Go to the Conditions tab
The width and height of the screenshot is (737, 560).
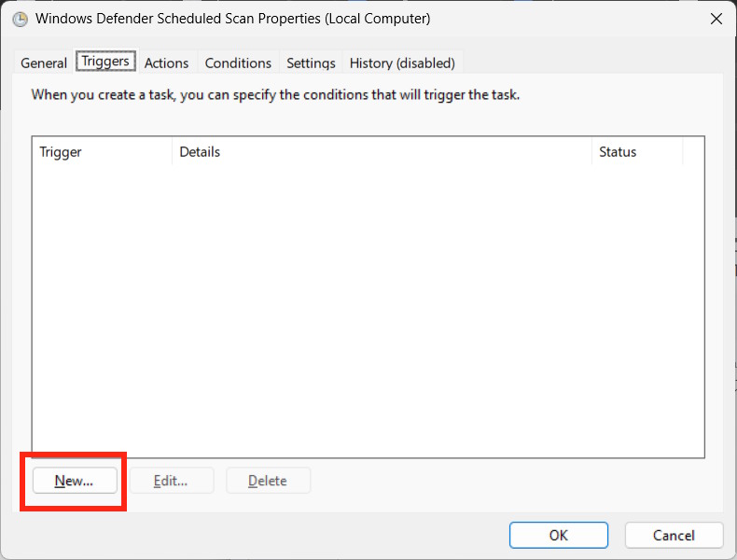tap(238, 63)
